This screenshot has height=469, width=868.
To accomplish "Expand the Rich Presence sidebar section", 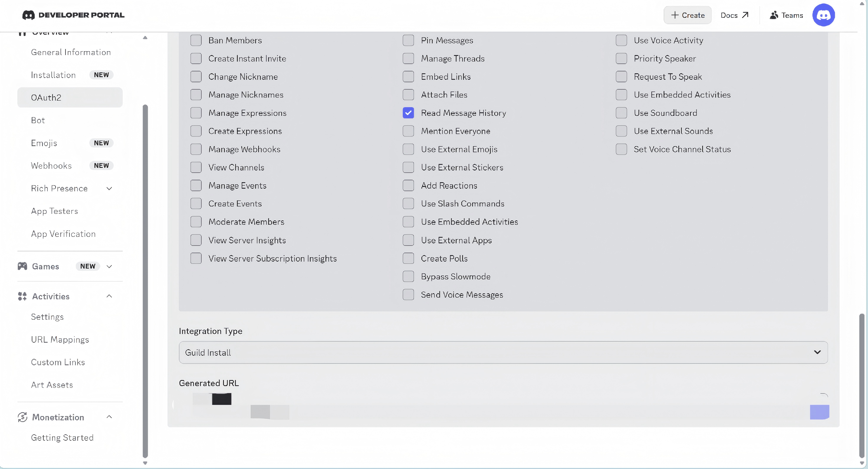I will [109, 188].
